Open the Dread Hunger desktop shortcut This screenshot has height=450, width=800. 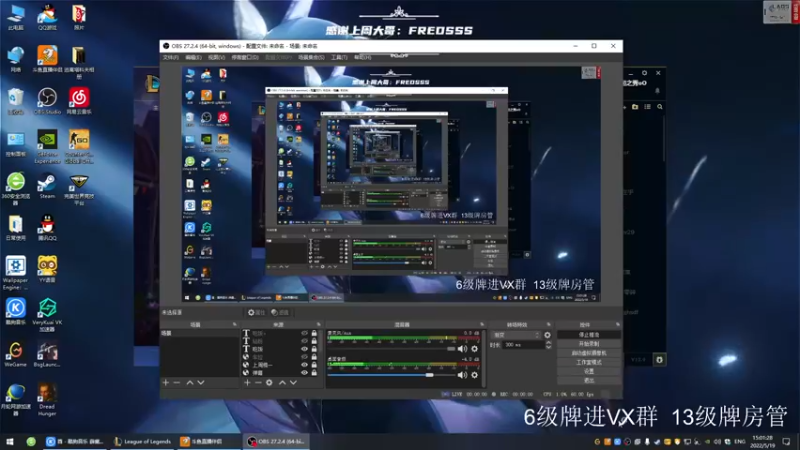pos(47,401)
